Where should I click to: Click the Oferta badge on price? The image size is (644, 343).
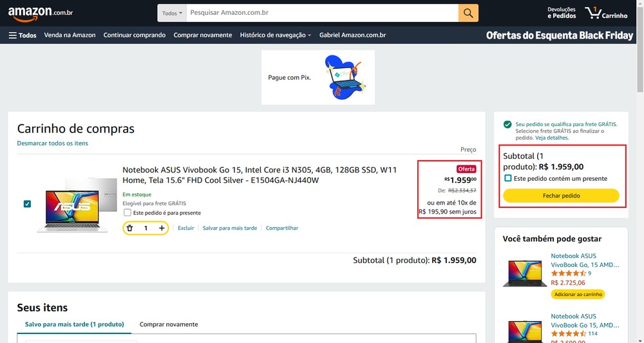466,169
